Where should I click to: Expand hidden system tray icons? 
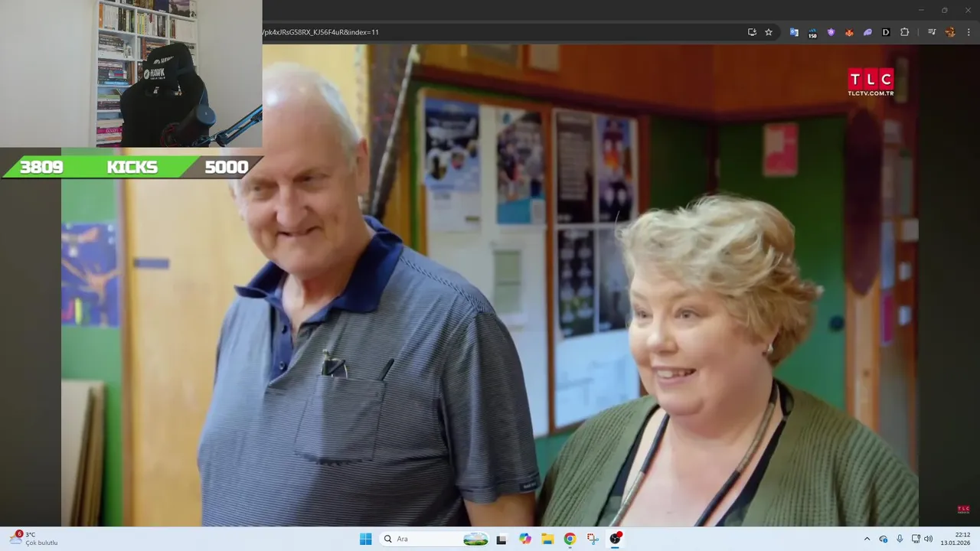click(867, 539)
